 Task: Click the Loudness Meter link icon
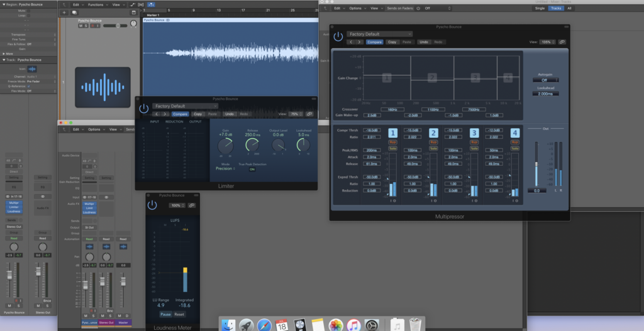click(191, 205)
